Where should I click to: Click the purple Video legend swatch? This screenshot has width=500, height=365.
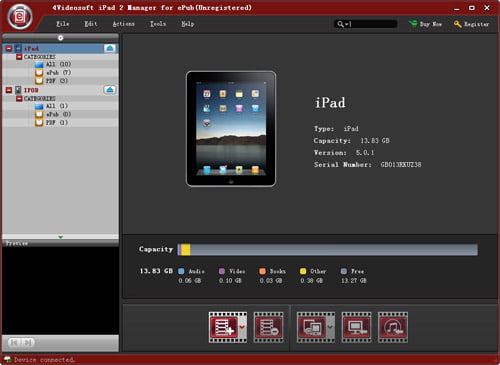(222, 271)
